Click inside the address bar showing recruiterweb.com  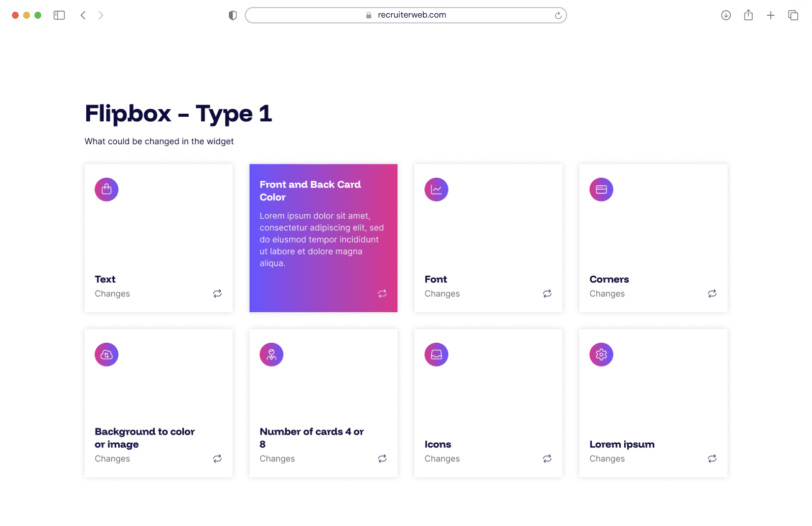tap(406, 15)
